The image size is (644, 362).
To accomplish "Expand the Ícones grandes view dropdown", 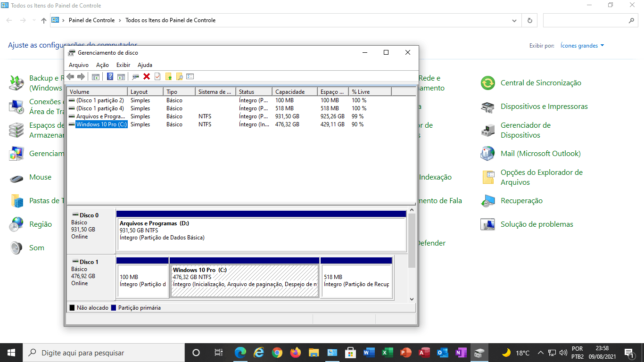I will coord(582,46).
